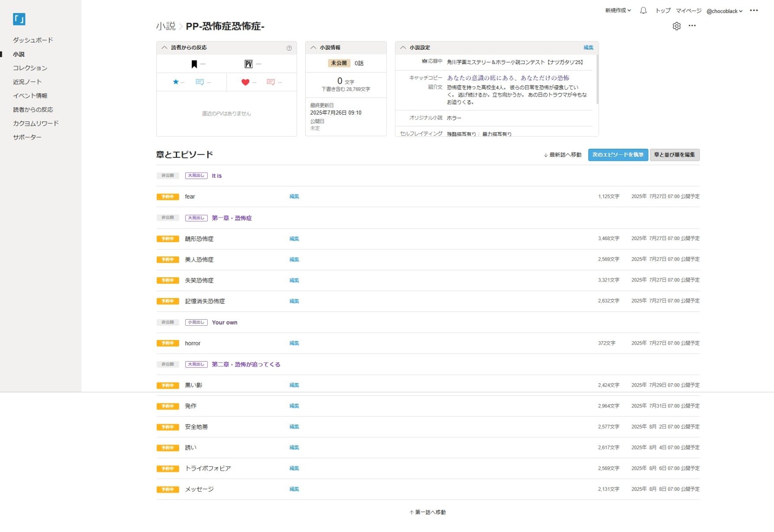The height and width of the screenshot is (532, 774).
Task: Collapse the 読者からの反応 panel
Action: [164, 48]
